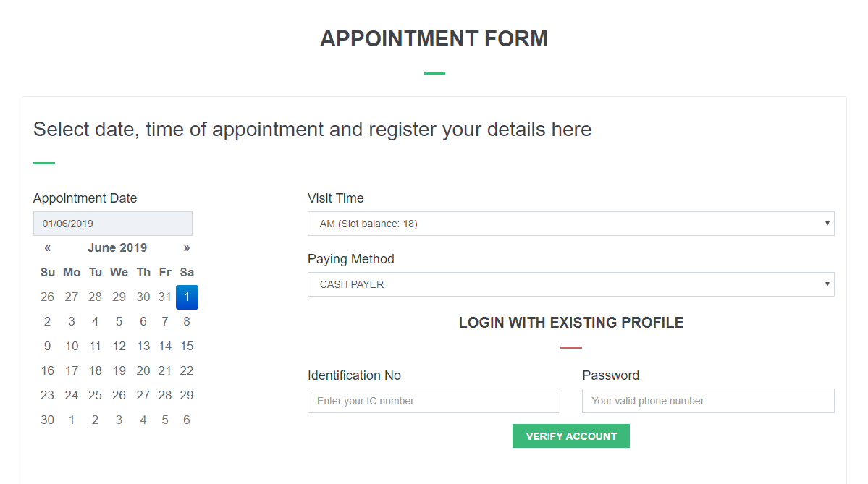
Task: Click the Appointment Date field showing 01/06/2019
Action: 112,223
